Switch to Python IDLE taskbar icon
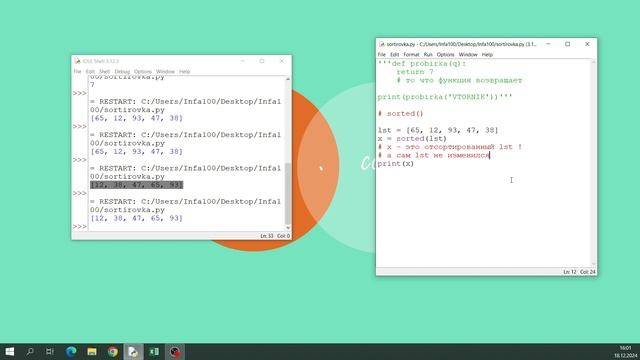 [133, 351]
